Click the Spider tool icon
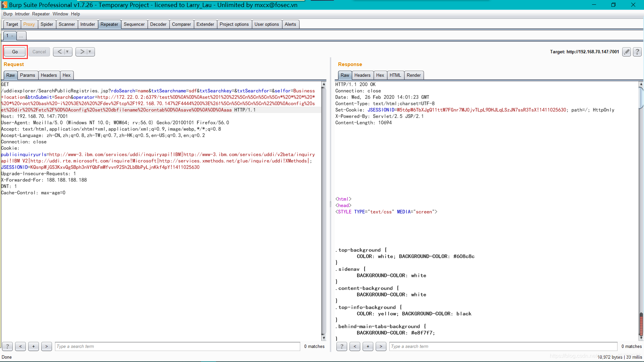The image size is (644, 362). point(47,24)
